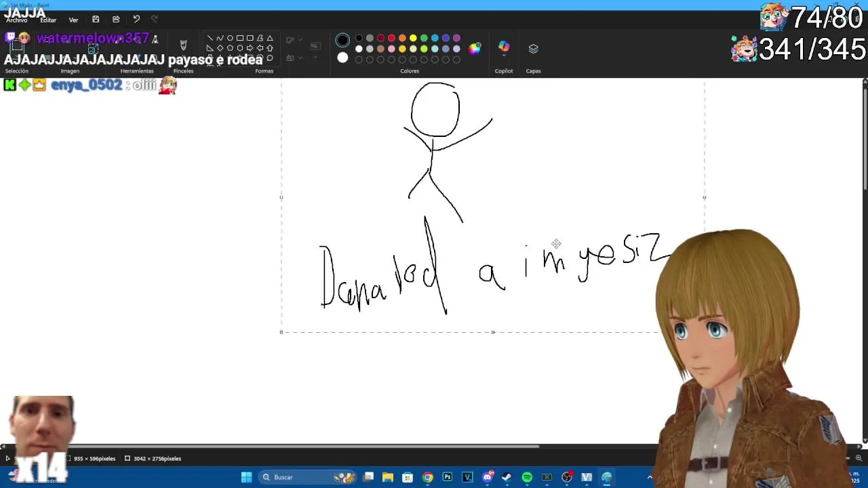
Task: Select the Up arrow shape
Action: (x=270, y=48)
